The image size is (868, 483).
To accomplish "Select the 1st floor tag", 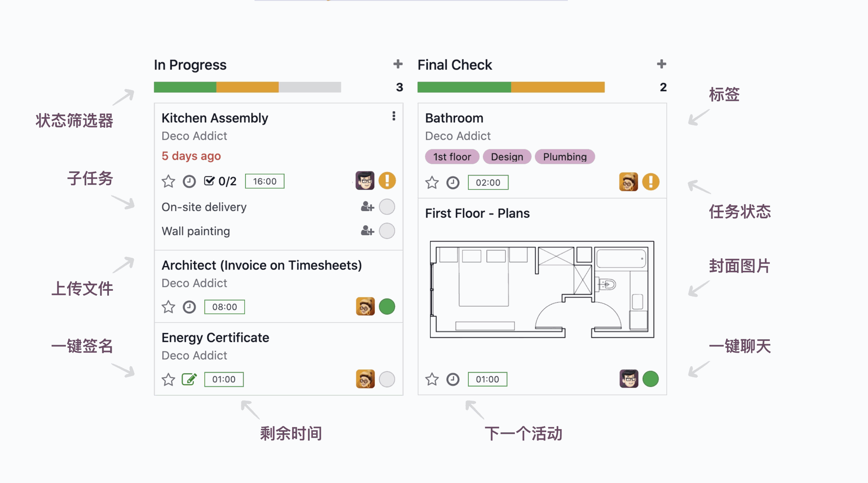I will (452, 157).
